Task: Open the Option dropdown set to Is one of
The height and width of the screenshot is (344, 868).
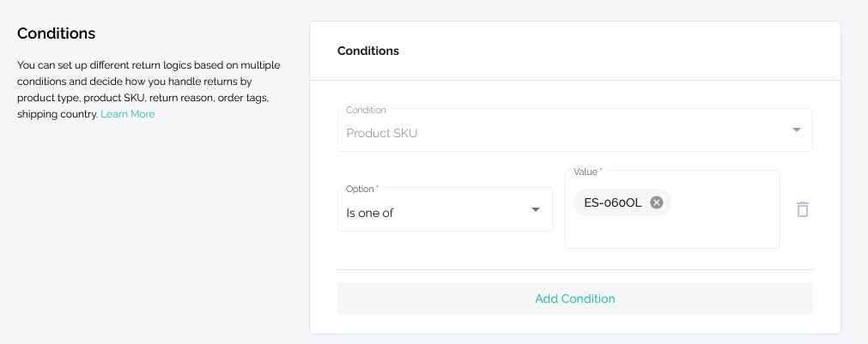Action: (445, 209)
